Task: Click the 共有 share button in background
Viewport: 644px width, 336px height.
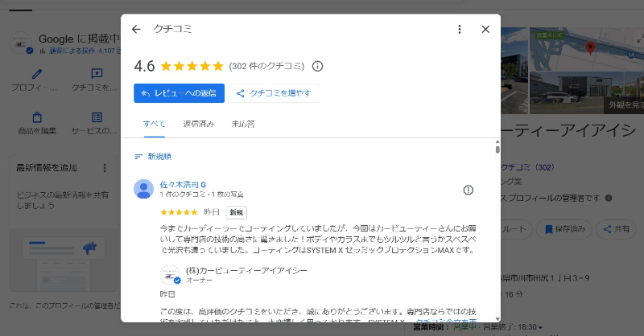Action: pyautogui.click(x=616, y=229)
